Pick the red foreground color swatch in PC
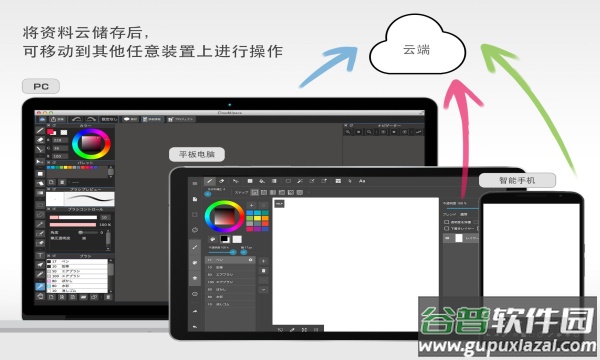 51,132
